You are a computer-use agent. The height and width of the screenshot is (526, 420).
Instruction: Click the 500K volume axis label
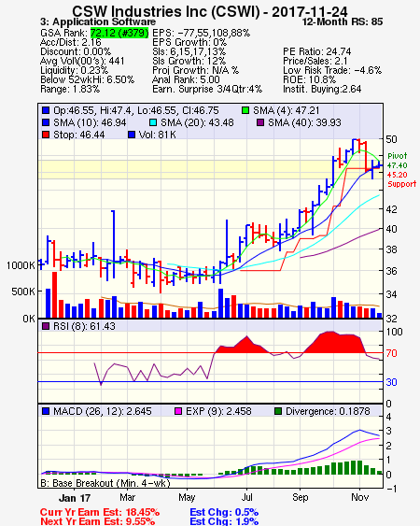(23, 291)
